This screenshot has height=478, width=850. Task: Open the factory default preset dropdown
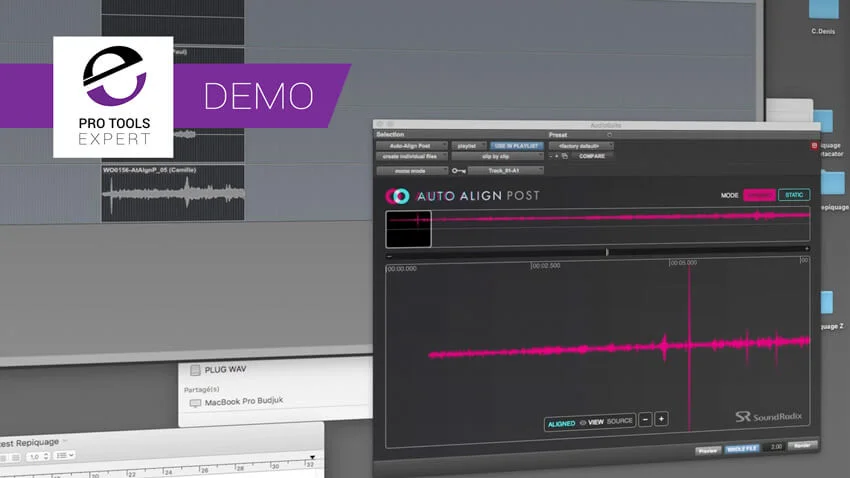click(x=581, y=146)
